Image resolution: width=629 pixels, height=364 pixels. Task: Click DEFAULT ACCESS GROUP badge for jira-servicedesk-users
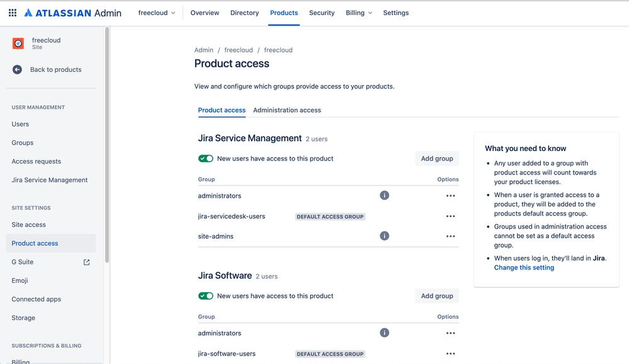pyautogui.click(x=330, y=217)
